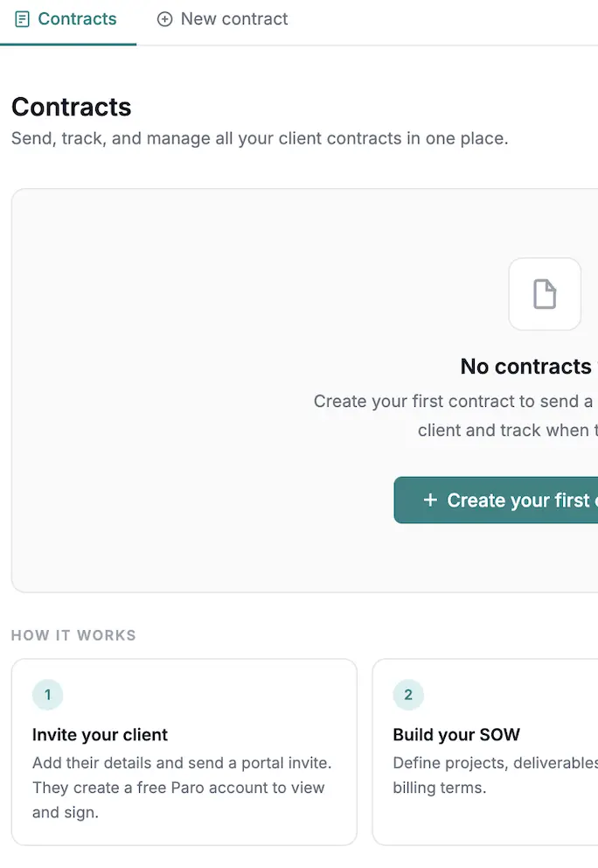The width and height of the screenshot is (598, 868).
Task: Click the Contracts page heading
Action: pos(72,107)
